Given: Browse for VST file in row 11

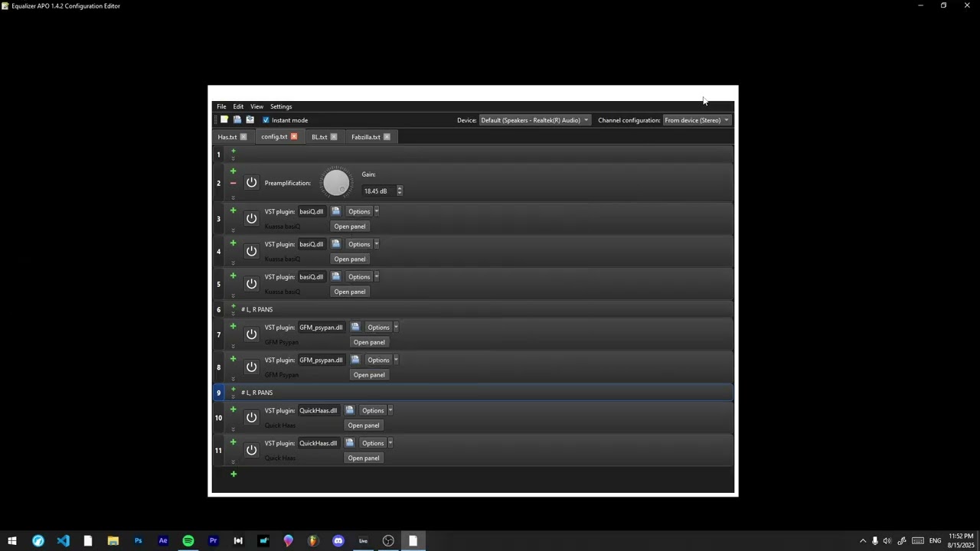Looking at the screenshot, I should point(349,443).
